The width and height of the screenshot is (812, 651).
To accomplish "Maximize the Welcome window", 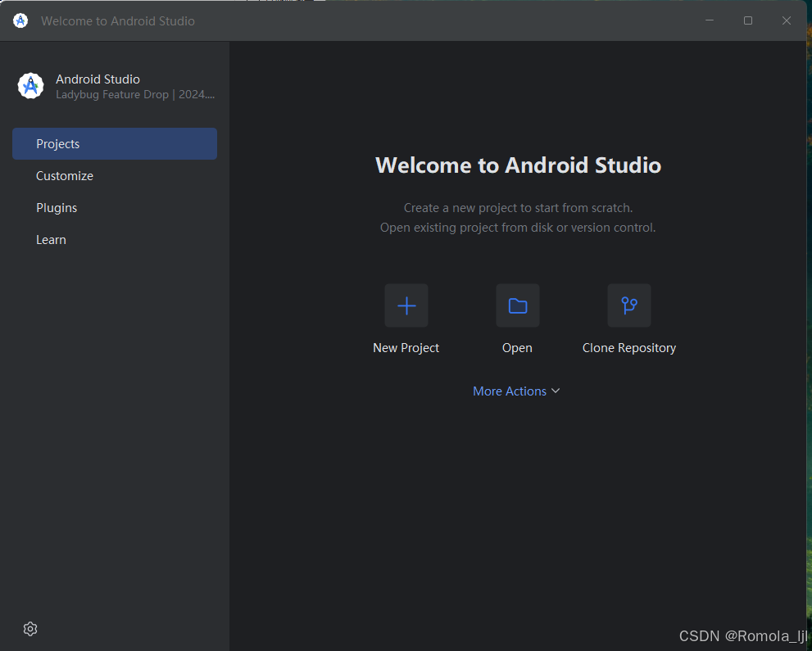I will click(x=748, y=20).
